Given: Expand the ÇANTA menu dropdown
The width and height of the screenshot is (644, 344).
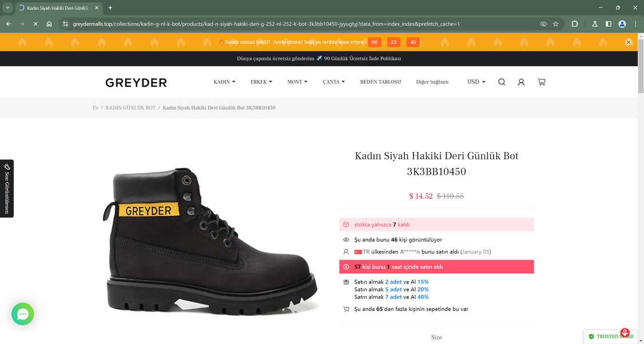Looking at the screenshot, I should tap(333, 82).
